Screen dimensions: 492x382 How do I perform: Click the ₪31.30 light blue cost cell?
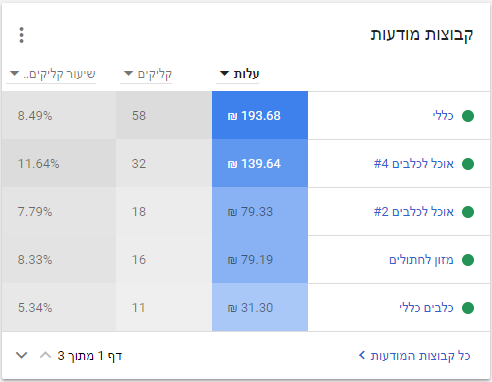coord(260,307)
